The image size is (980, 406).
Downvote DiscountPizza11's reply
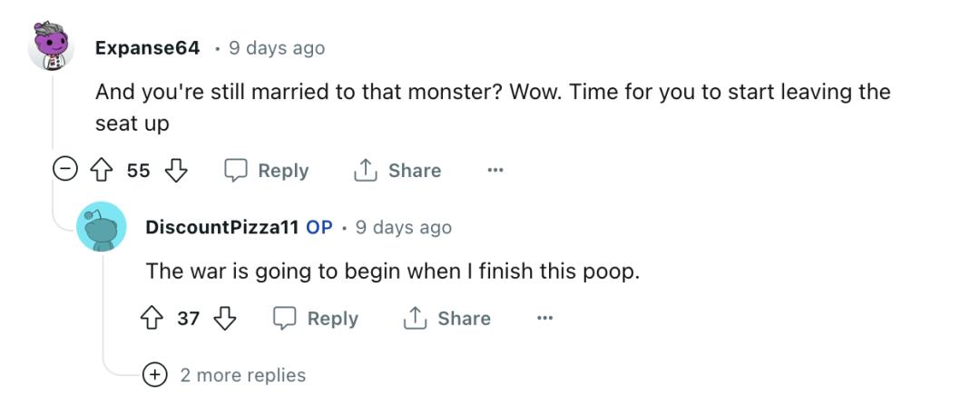click(225, 318)
